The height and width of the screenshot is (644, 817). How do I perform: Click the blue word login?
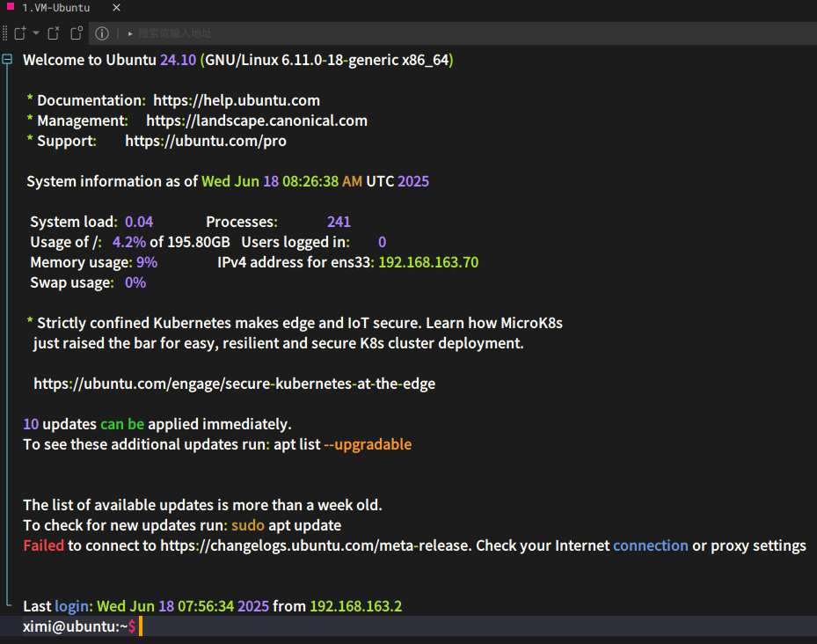[x=72, y=606]
